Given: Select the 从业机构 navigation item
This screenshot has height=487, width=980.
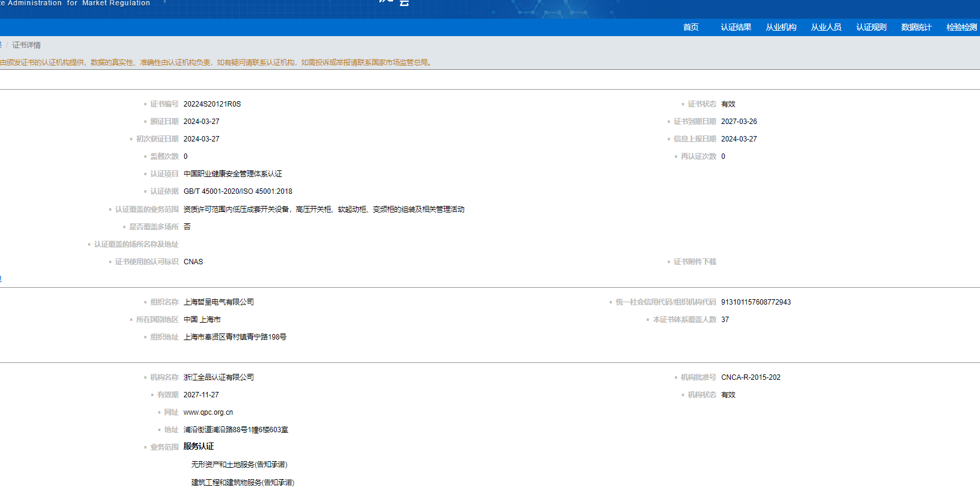Looking at the screenshot, I should coord(781,27).
